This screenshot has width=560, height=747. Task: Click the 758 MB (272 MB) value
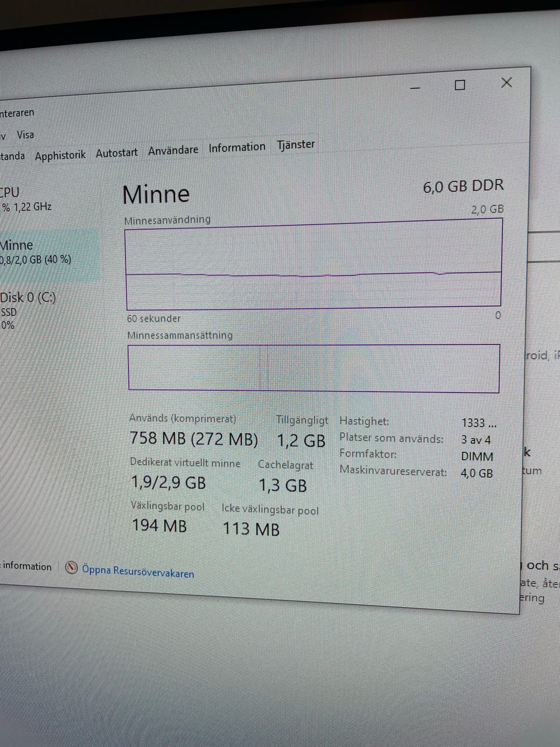tap(193, 439)
